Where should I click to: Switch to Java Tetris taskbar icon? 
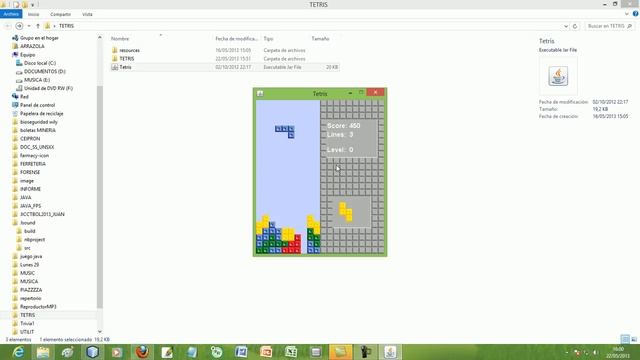coord(390,352)
